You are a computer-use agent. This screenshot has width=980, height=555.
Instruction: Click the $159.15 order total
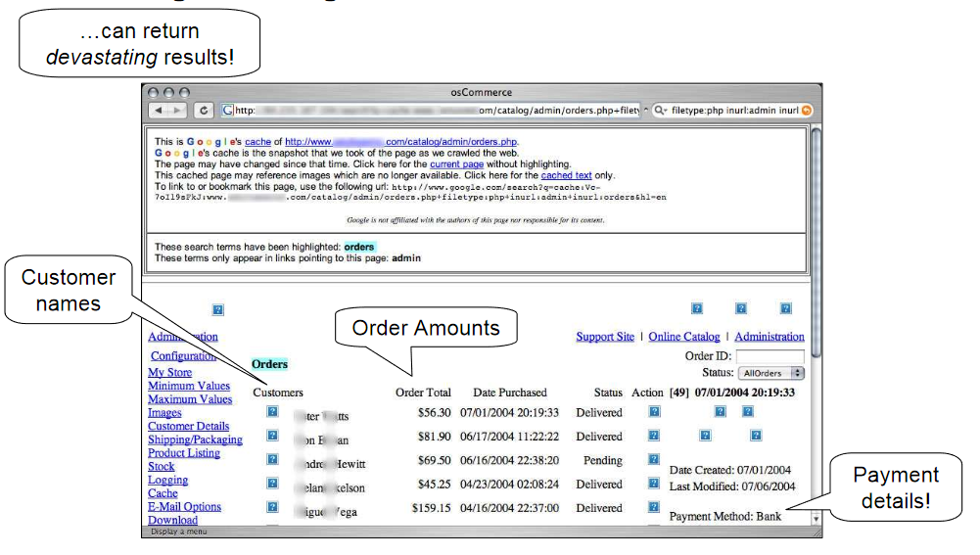[x=431, y=509]
